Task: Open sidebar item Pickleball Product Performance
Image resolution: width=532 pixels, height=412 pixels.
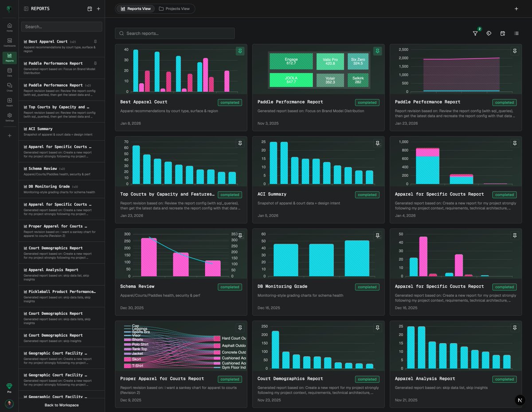Action: [62, 296]
